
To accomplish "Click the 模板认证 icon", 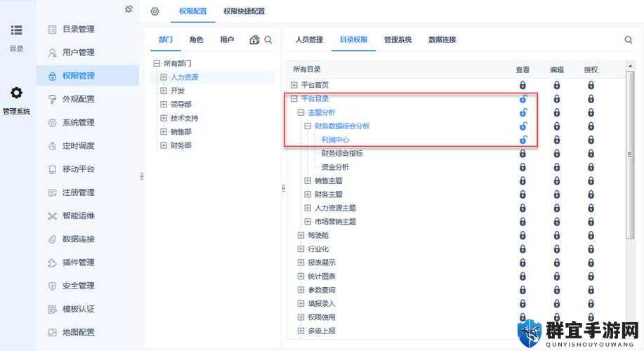I will [52, 309].
